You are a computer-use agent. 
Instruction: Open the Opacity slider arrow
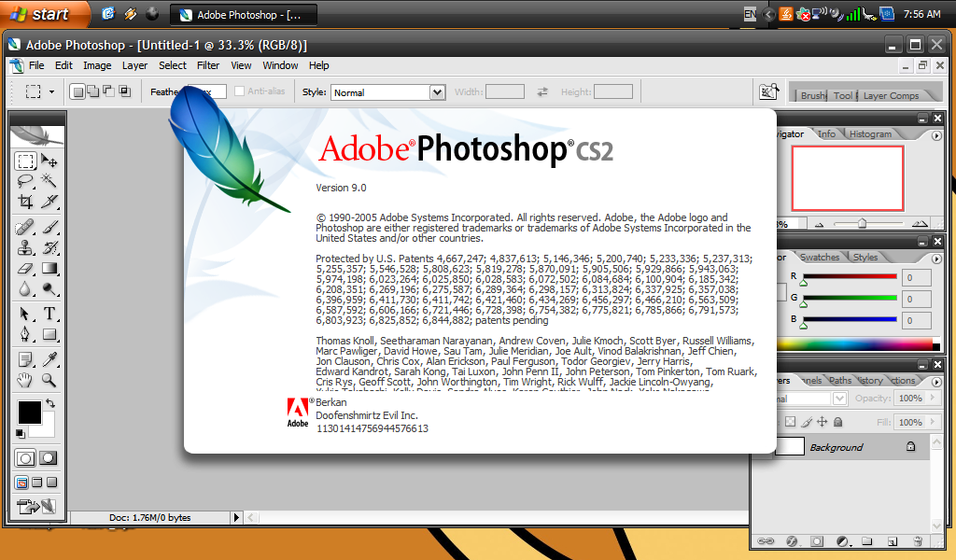click(933, 398)
